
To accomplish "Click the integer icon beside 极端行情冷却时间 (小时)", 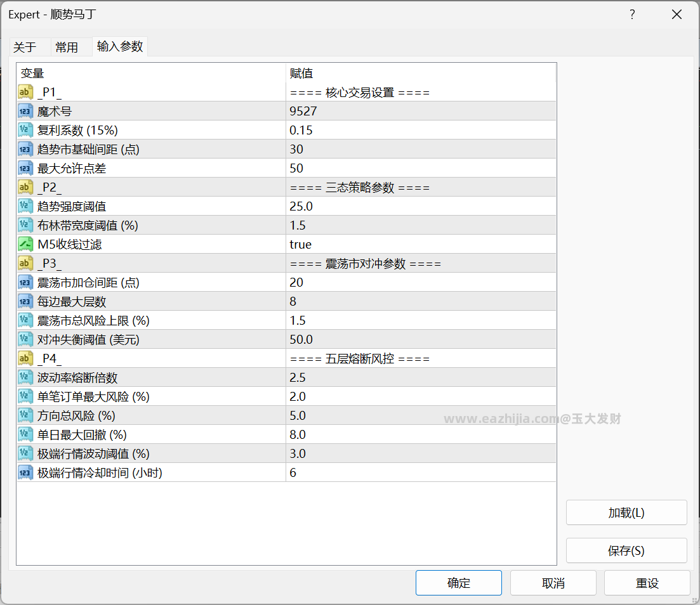I will tap(25, 472).
